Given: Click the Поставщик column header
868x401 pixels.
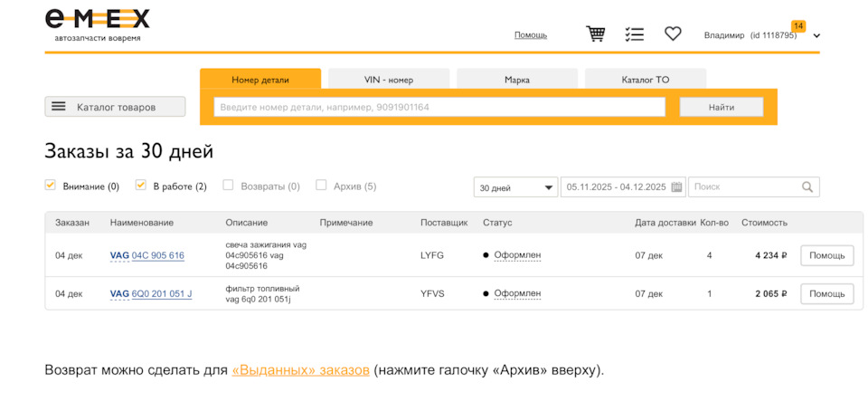Looking at the screenshot, I should 444,223.
